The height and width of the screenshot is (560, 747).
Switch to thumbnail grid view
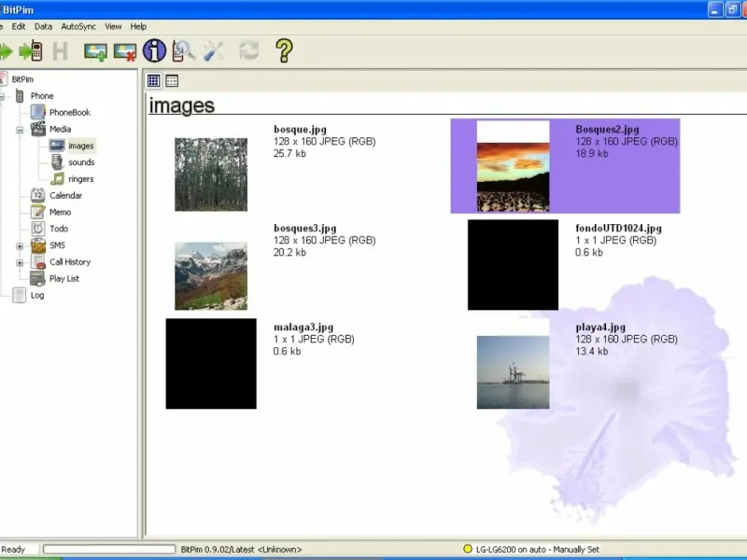(x=153, y=81)
